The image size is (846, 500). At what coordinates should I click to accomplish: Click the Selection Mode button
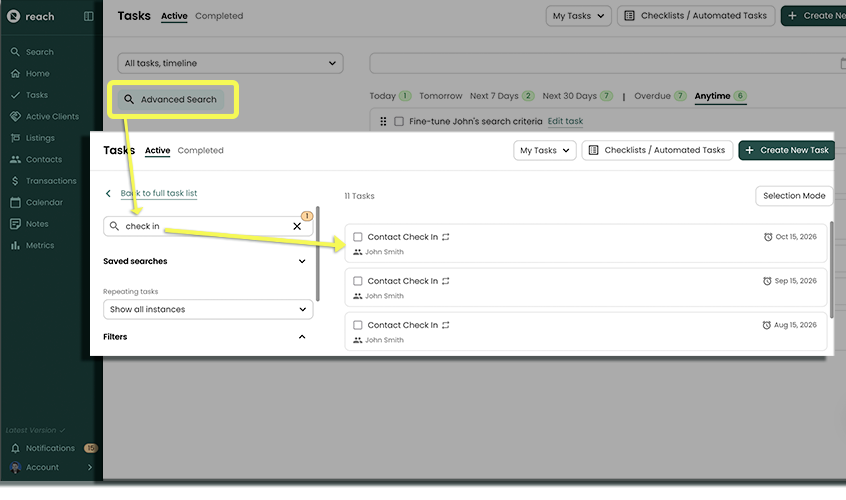(x=794, y=196)
